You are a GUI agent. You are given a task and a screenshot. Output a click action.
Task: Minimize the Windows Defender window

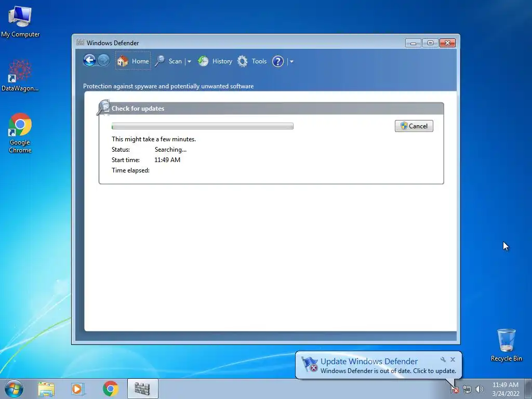tap(413, 43)
